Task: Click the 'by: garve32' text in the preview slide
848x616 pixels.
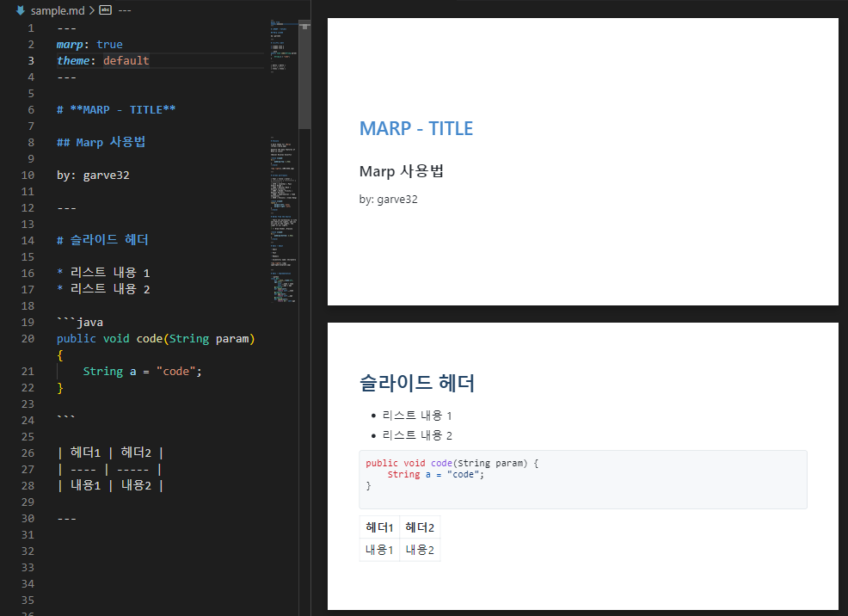Action: pyautogui.click(x=388, y=200)
